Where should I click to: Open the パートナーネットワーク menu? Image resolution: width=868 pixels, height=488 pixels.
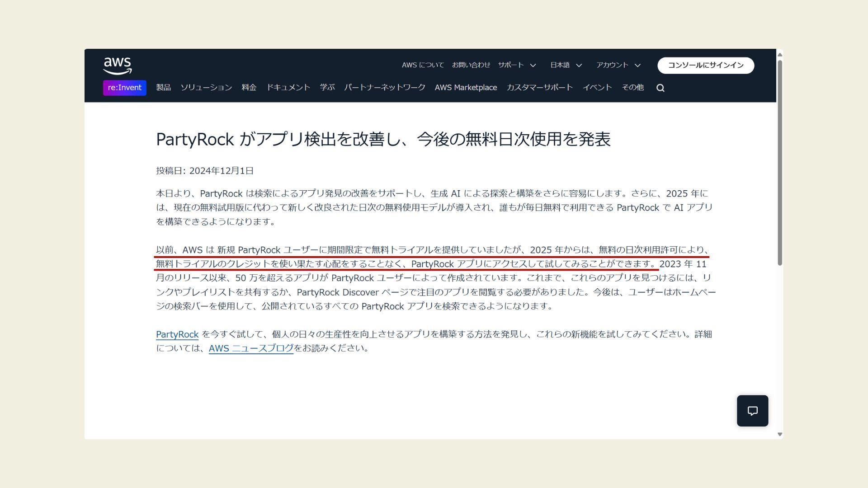pos(385,88)
